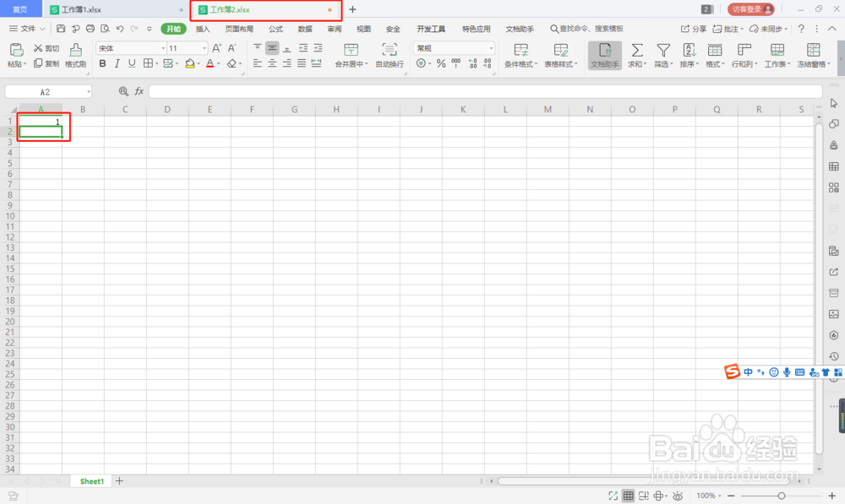Save the workbook with the save icon

coord(61,29)
